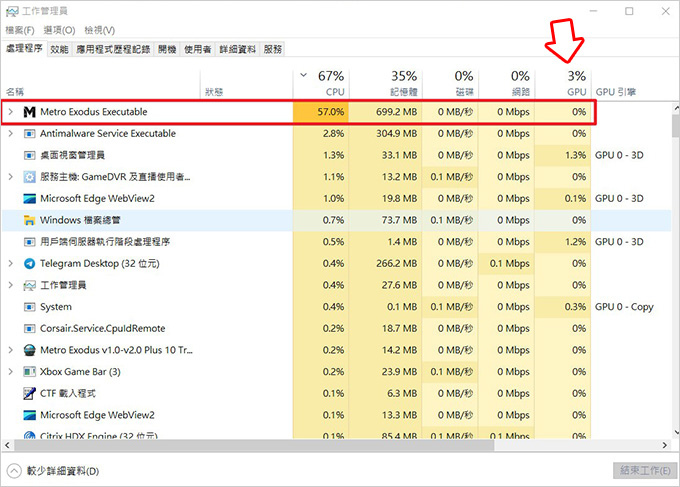
Task: Expand the 服務主機: GameDVR entry
Action: pos(11,177)
